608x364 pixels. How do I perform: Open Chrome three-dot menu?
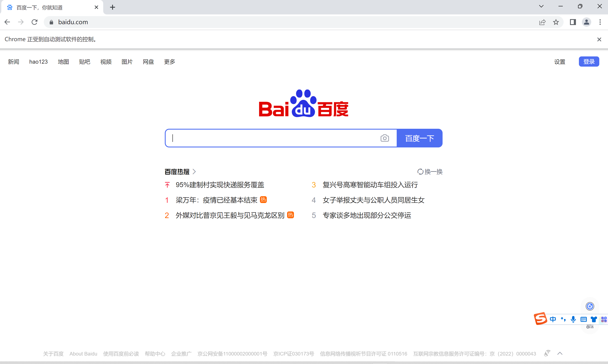coord(600,22)
